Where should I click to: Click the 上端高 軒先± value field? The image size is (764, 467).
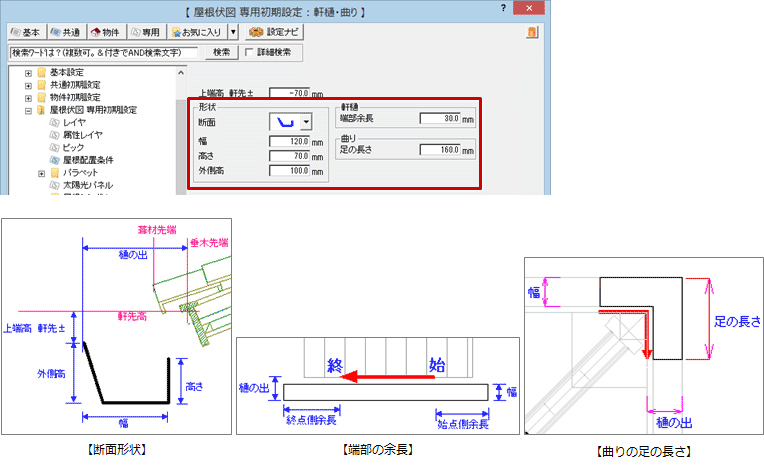click(289, 93)
